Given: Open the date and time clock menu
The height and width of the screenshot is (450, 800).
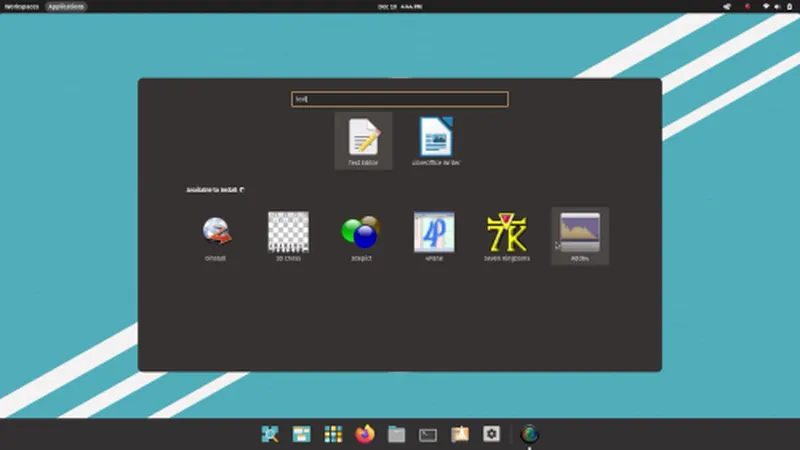Looking at the screenshot, I should [399, 6].
